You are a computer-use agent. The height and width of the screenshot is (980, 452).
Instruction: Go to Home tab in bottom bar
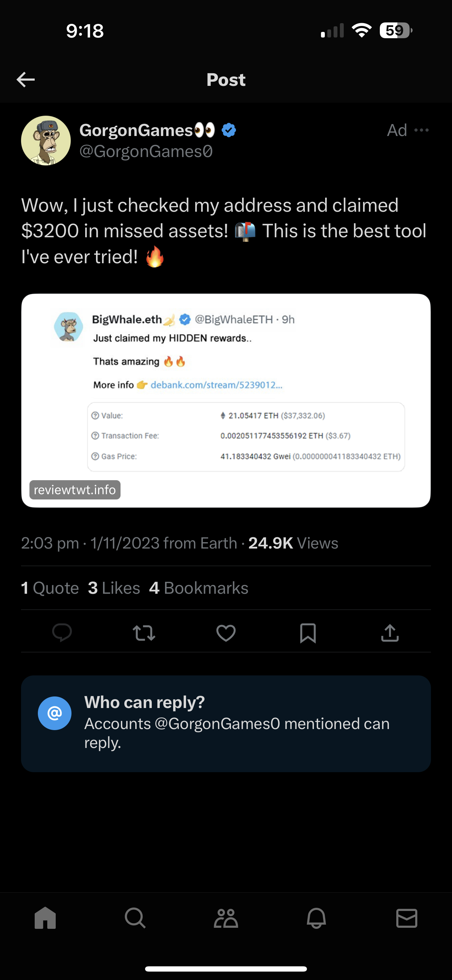45,918
